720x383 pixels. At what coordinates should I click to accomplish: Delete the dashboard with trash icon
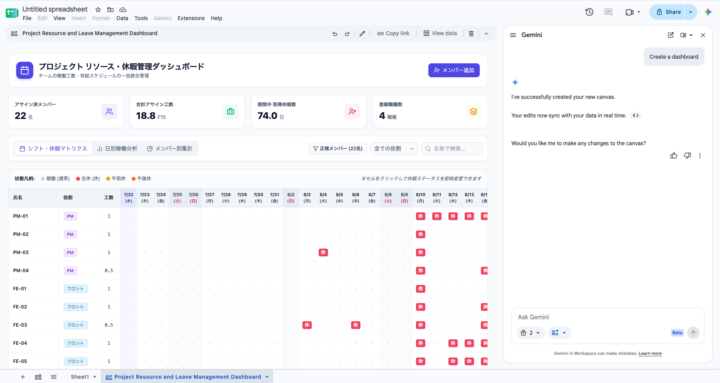point(471,34)
